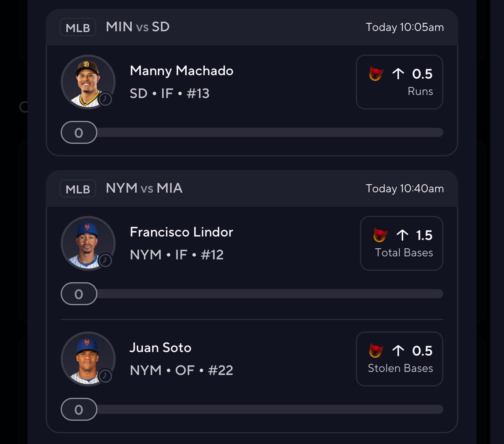The height and width of the screenshot is (444, 504).
Task: Click the demon icon on Soto's Stolen Bases pick
Action: 376,351
